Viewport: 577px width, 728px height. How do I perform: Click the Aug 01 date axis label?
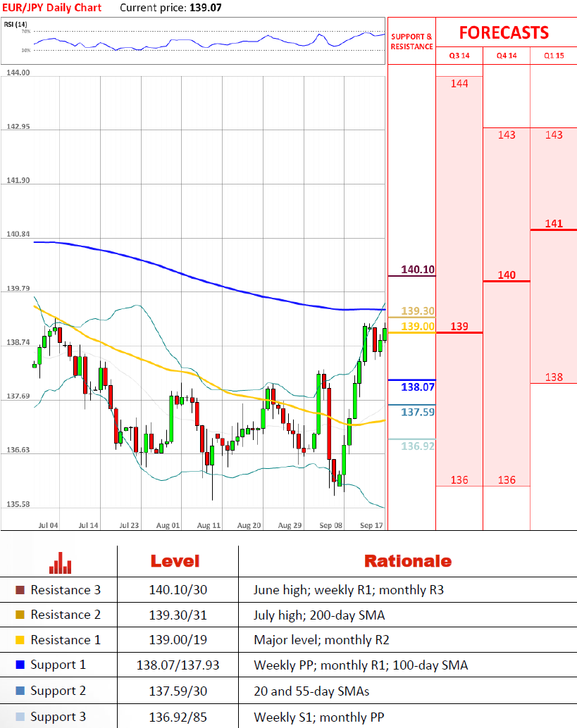pyautogui.click(x=168, y=525)
